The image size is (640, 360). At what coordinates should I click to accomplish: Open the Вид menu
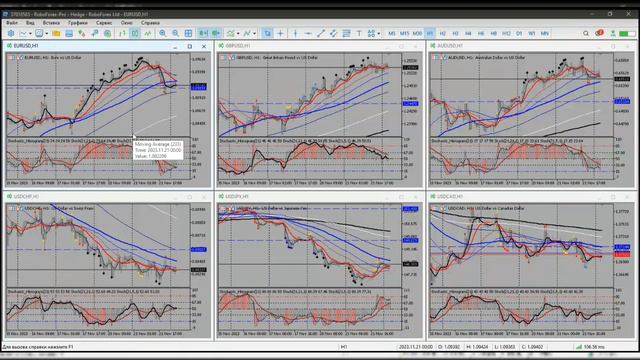tap(30, 23)
